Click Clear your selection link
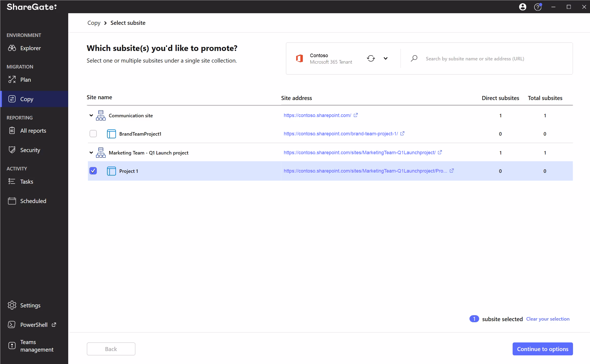 point(548,319)
